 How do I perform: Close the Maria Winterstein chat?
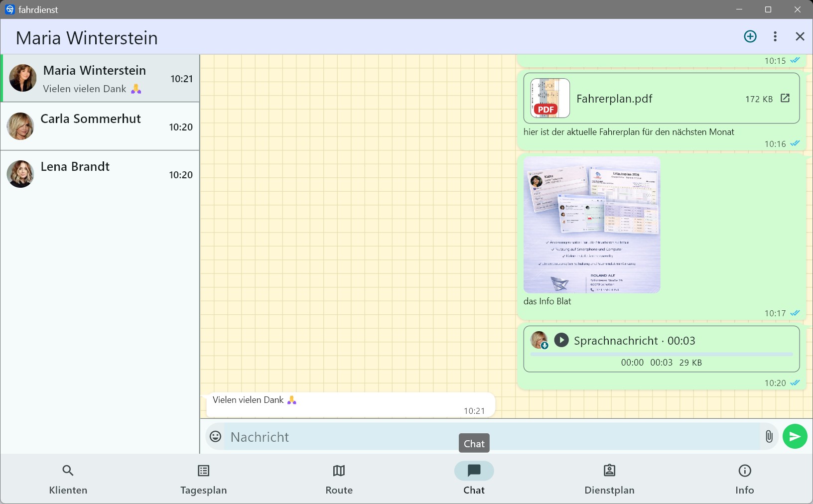800,36
